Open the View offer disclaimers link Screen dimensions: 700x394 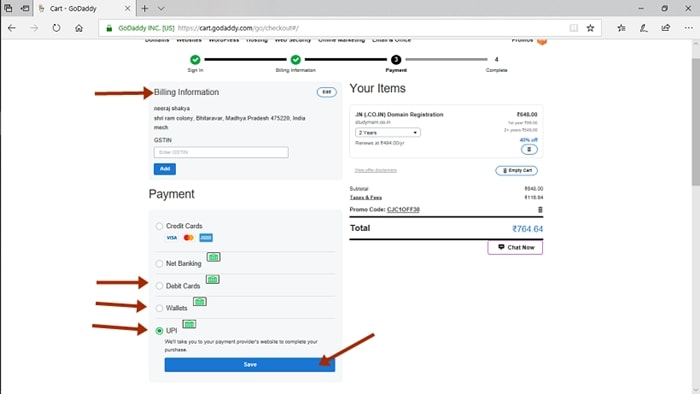[375, 170]
